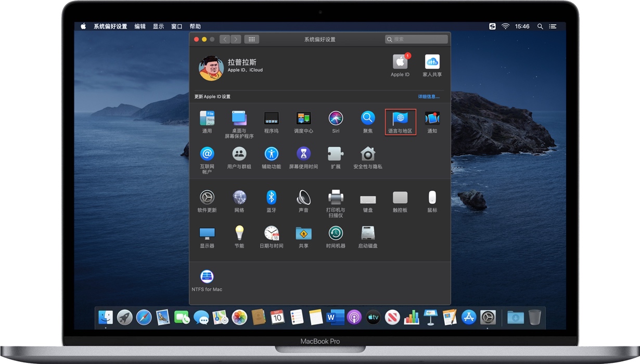Open Siri preferences
Viewport: 640px width, 364px height.
[x=336, y=121]
